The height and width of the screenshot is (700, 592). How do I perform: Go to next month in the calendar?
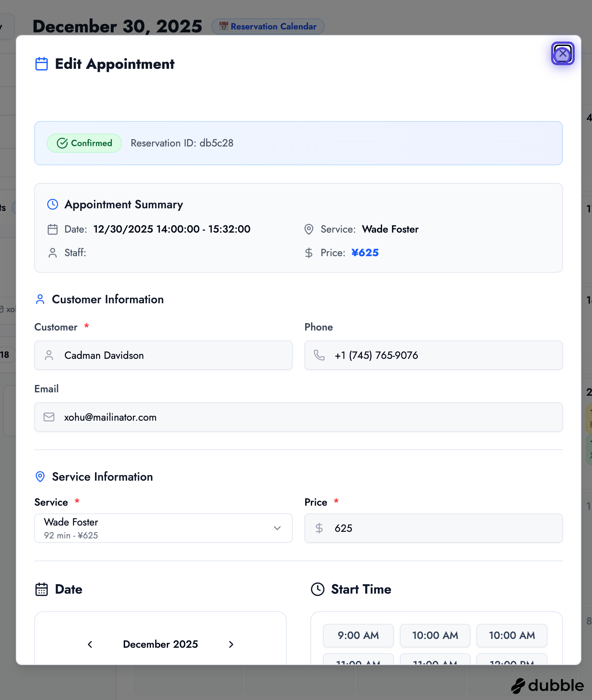coord(231,644)
